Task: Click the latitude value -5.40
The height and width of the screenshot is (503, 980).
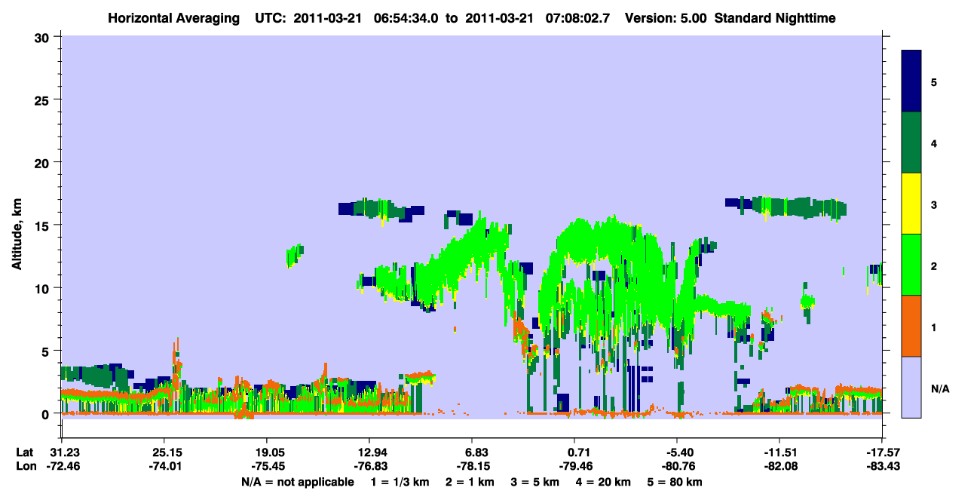Action: coord(677,452)
